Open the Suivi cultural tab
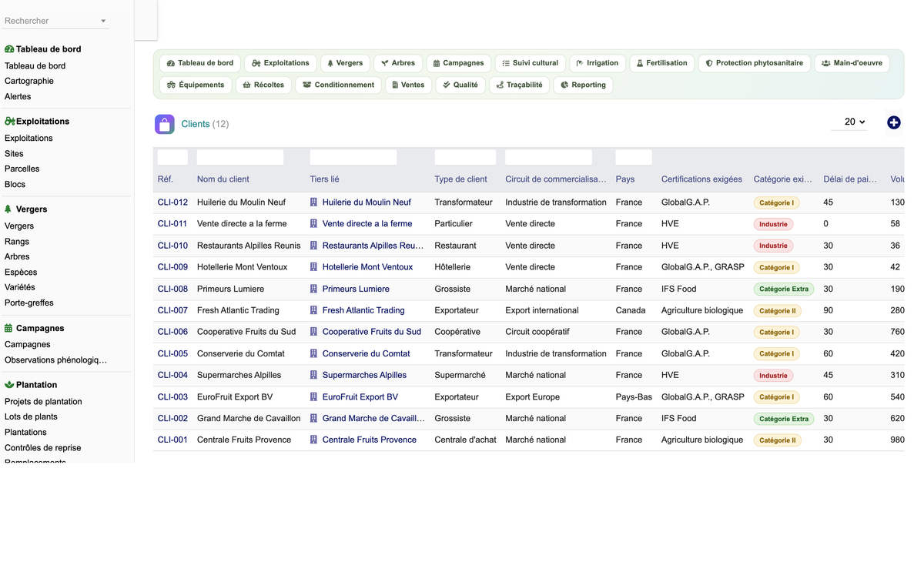This screenshot has width=924, height=572. [531, 63]
